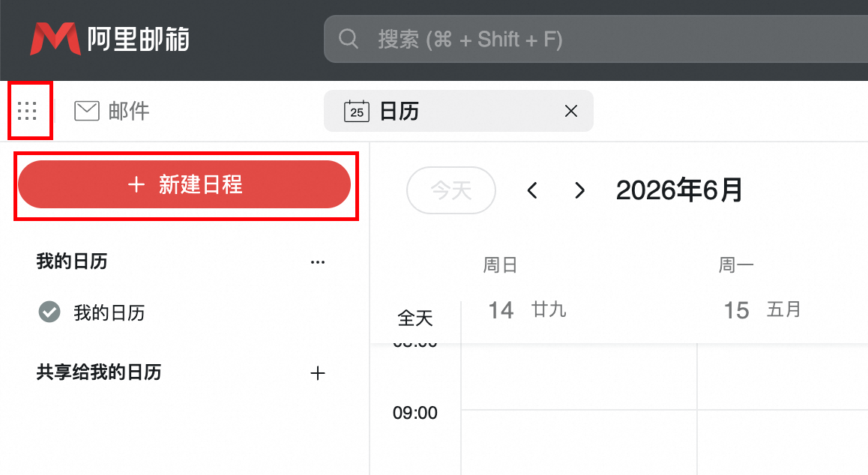Go to previous week arrow
The width and height of the screenshot is (868, 475).
point(532,190)
